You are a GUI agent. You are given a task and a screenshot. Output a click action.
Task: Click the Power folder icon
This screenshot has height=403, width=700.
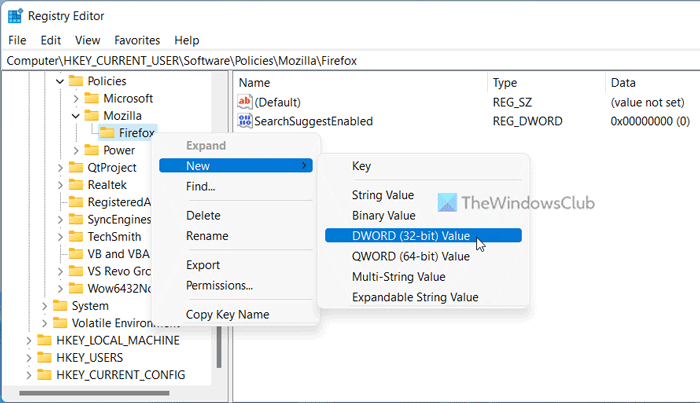pos(92,150)
